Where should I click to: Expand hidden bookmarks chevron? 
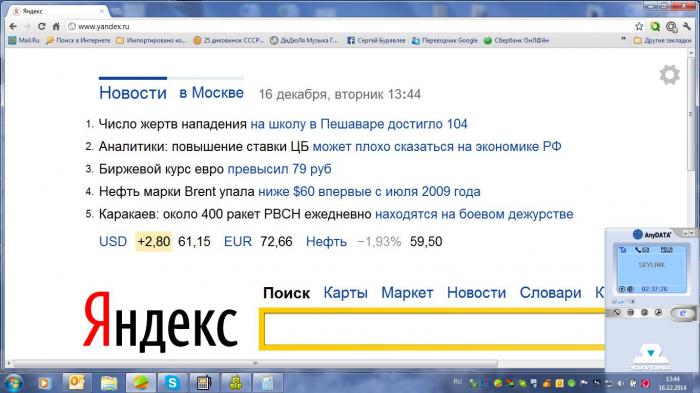click(x=623, y=40)
